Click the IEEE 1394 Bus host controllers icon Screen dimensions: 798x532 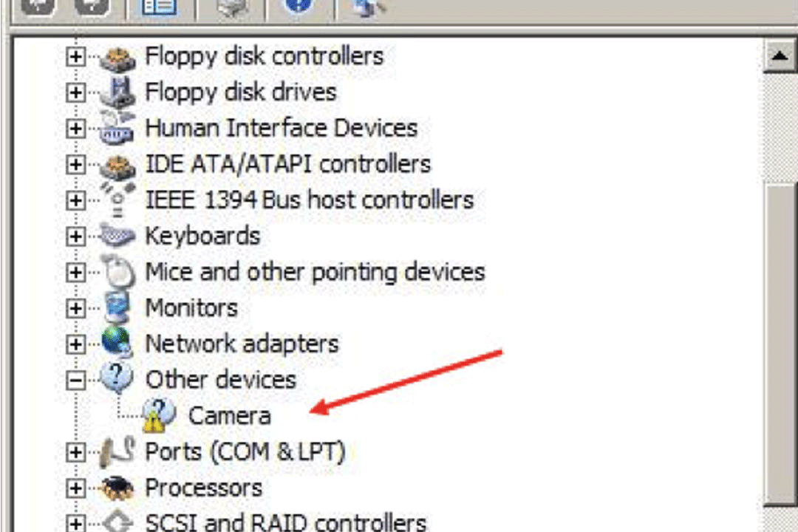[x=117, y=200]
